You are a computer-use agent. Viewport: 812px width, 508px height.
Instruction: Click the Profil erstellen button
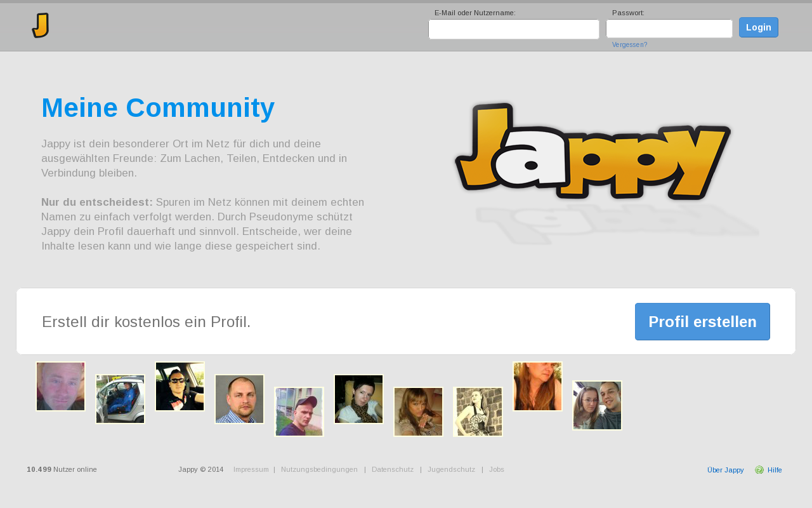click(x=702, y=321)
